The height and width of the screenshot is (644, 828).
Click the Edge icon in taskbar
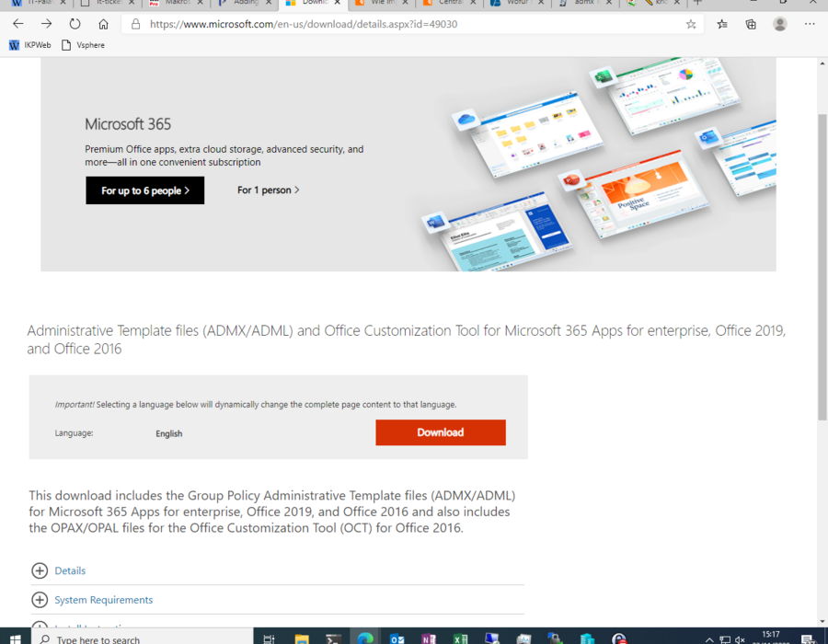tap(365, 638)
